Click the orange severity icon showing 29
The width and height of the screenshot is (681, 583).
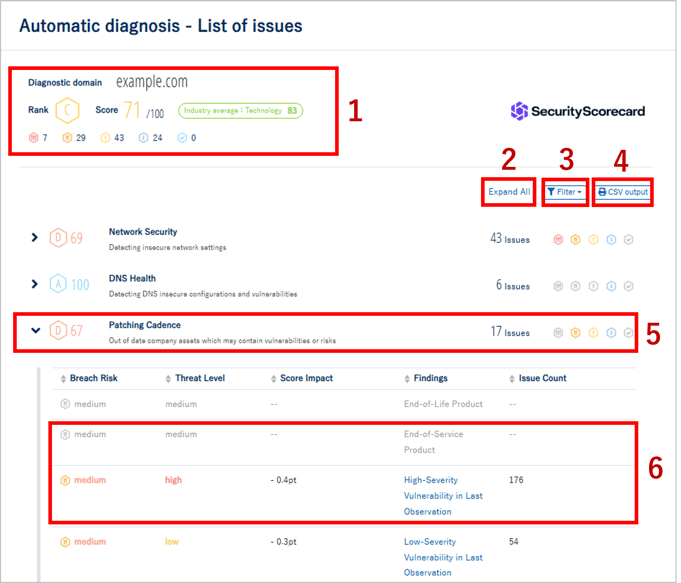pyautogui.click(x=67, y=137)
